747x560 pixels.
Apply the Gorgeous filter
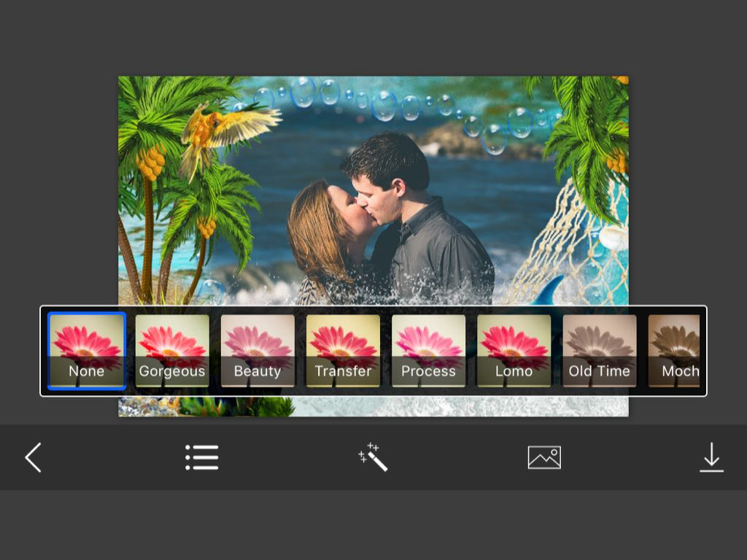[172, 351]
